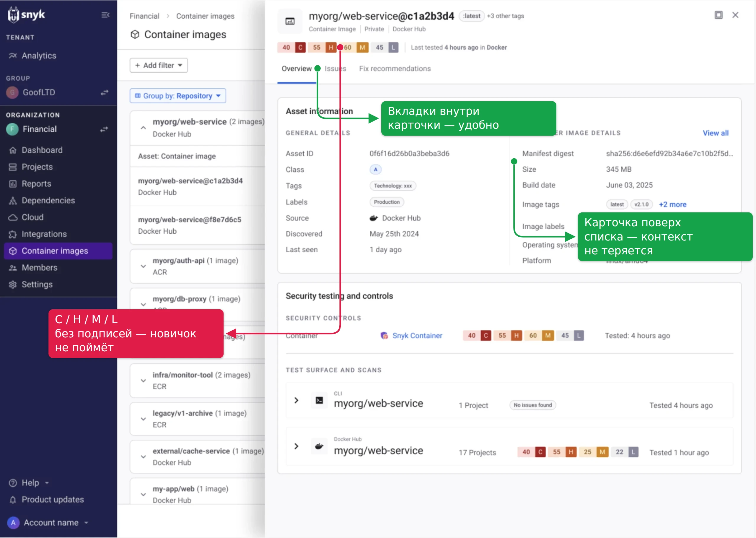Image resolution: width=756 pixels, height=538 pixels.
Task: Open Group by: Repository dropdown
Action: click(x=178, y=96)
